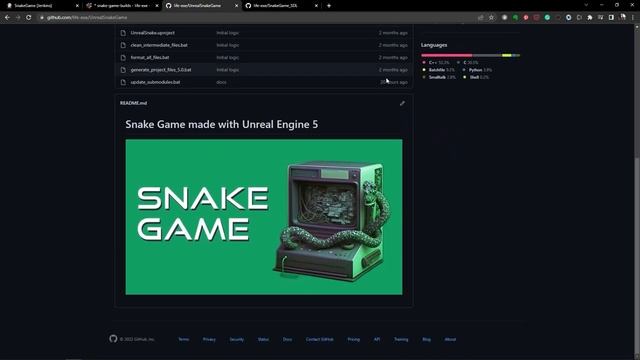Click file icon beside format_all_files.bat
Image resolution: width=640 pixels, height=360 pixels.
tap(123, 58)
